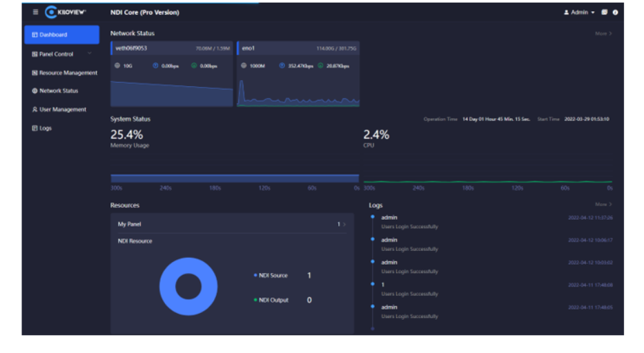Click the globe icon showing 1000M
Viewport: 644px width, 353px height.
(244, 65)
